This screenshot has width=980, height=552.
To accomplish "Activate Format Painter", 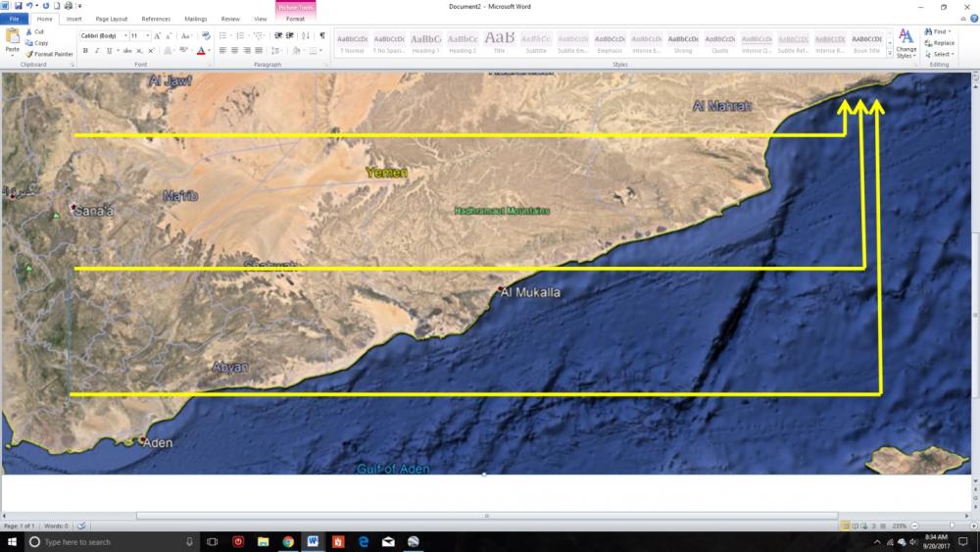I will (49, 54).
